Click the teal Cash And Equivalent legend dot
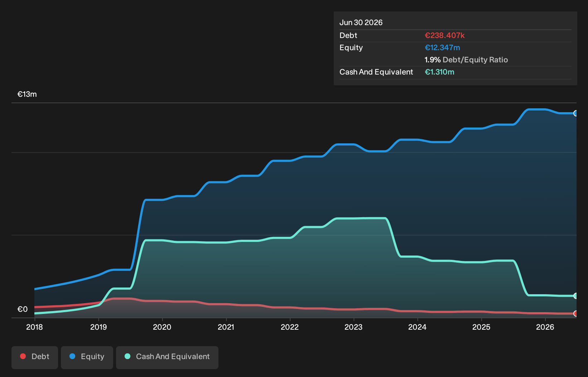This screenshot has width=588, height=377. (127, 356)
